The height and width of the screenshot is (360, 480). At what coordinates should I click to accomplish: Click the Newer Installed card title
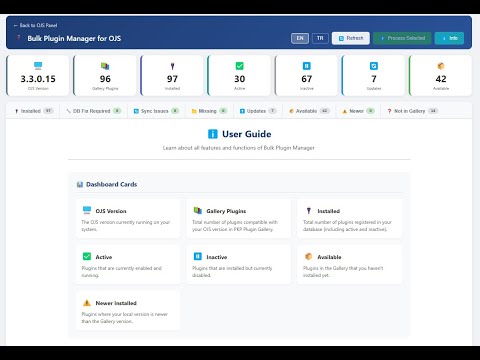[x=116, y=303]
